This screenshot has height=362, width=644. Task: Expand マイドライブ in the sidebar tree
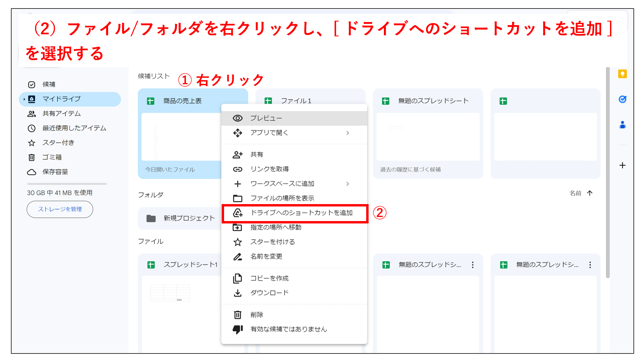tap(24, 99)
